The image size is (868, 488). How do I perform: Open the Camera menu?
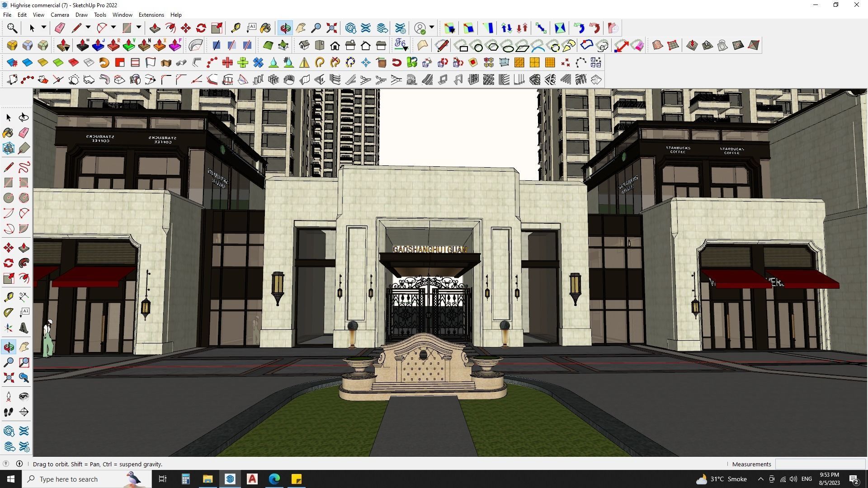click(x=60, y=15)
